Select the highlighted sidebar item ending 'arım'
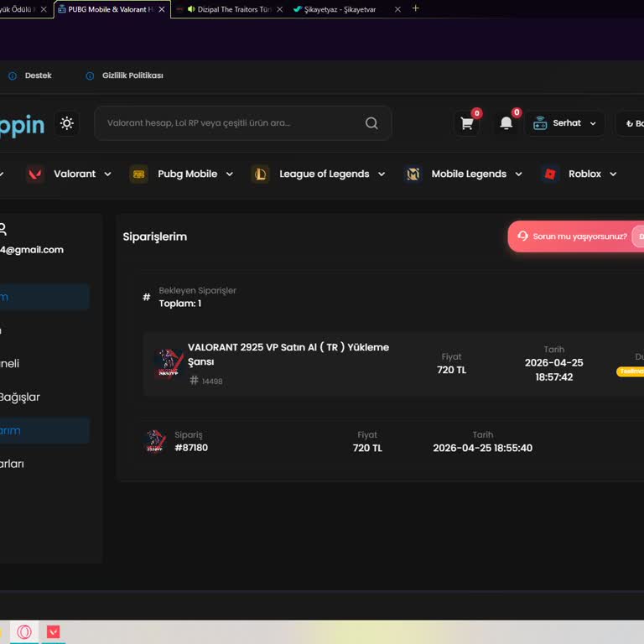This screenshot has height=644, width=644. point(44,431)
